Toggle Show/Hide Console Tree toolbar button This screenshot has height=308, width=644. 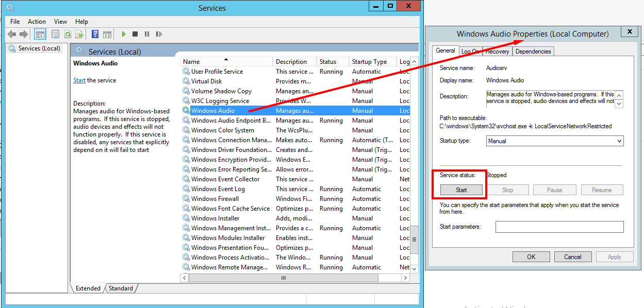pyautogui.click(x=40, y=35)
